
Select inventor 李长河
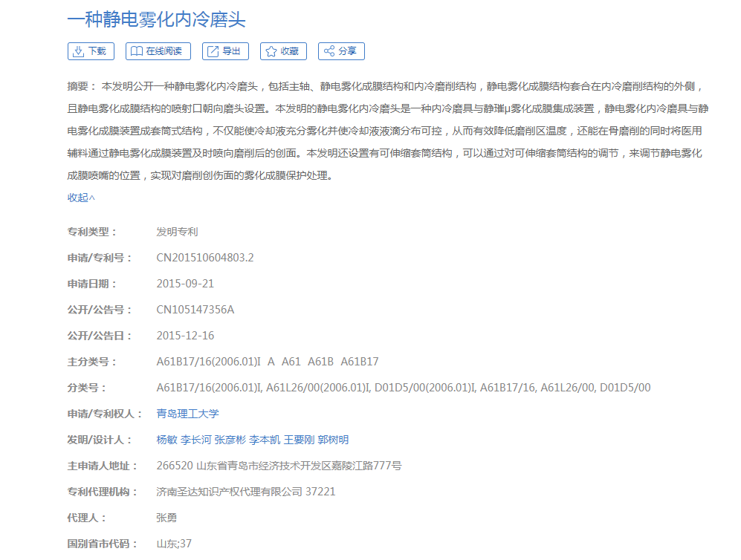point(195,440)
